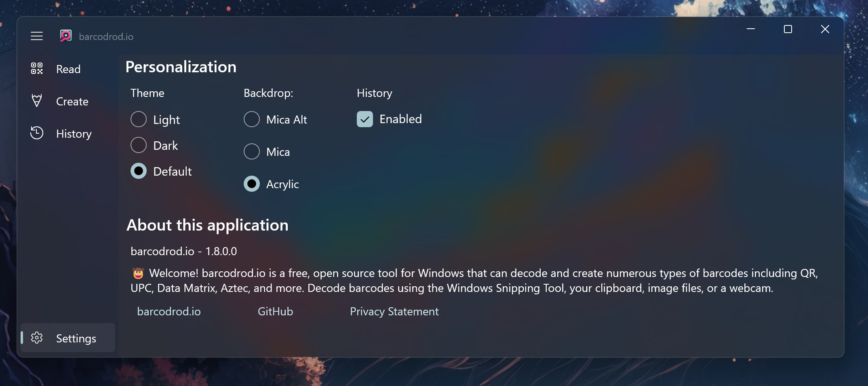The height and width of the screenshot is (386, 868).
Task: Click the Create sidebar icon
Action: tap(37, 101)
